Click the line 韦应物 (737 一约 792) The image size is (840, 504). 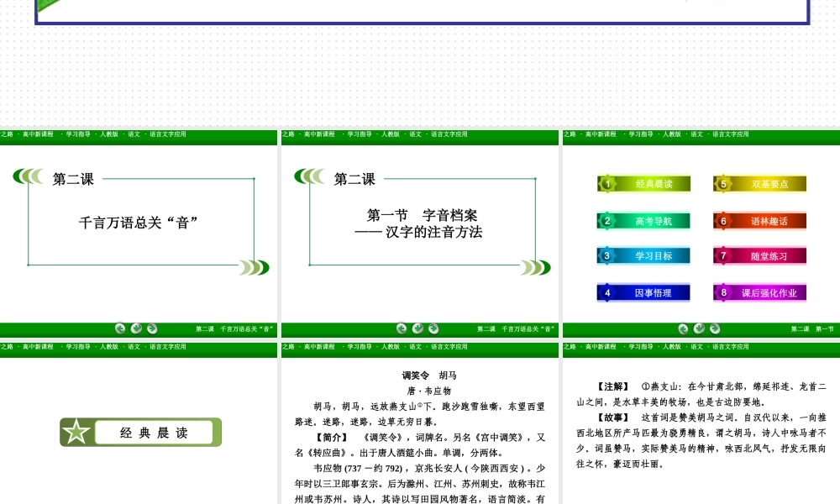429,468
